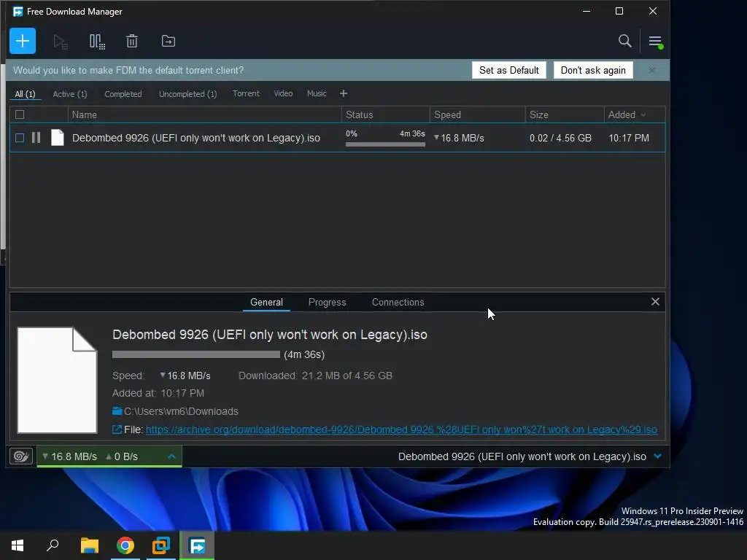Add a new download with plus button
The height and width of the screenshot is (560, 747).
pyautogui.click(x=23, y=41)
